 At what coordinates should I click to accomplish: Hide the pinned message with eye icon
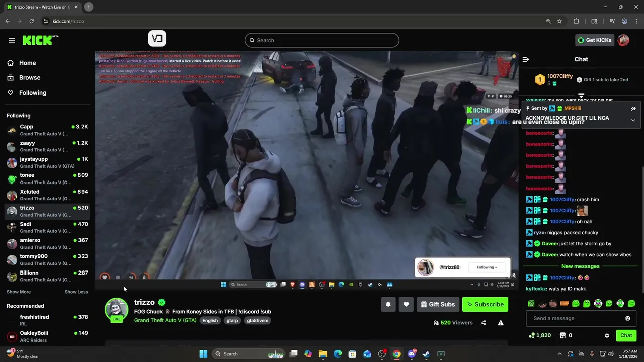tap(633, 108)
